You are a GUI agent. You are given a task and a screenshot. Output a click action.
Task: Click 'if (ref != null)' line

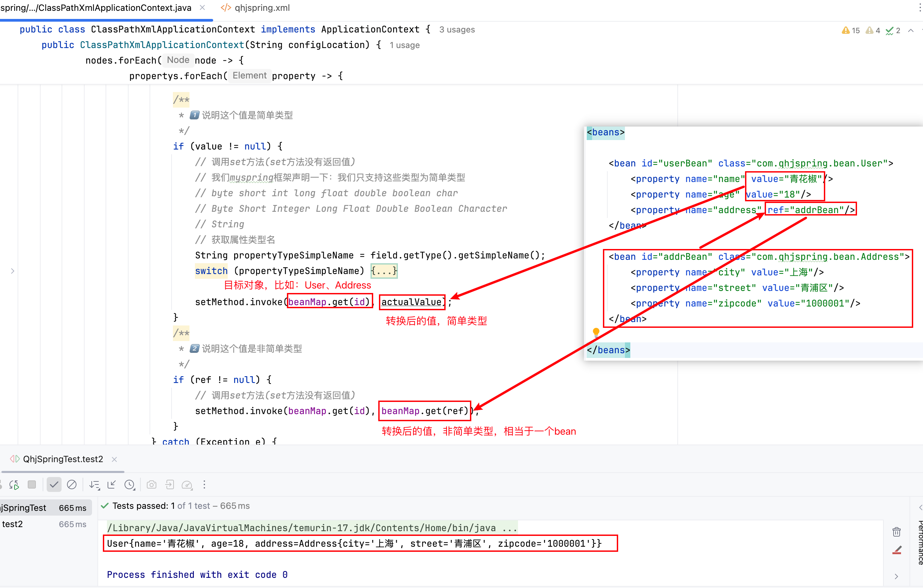coord(222,380)
